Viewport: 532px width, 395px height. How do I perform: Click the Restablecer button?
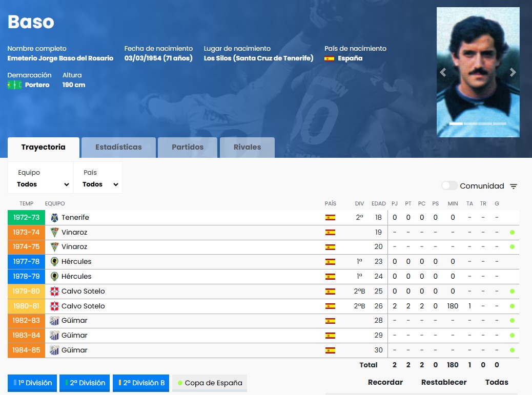coord(444,382)
